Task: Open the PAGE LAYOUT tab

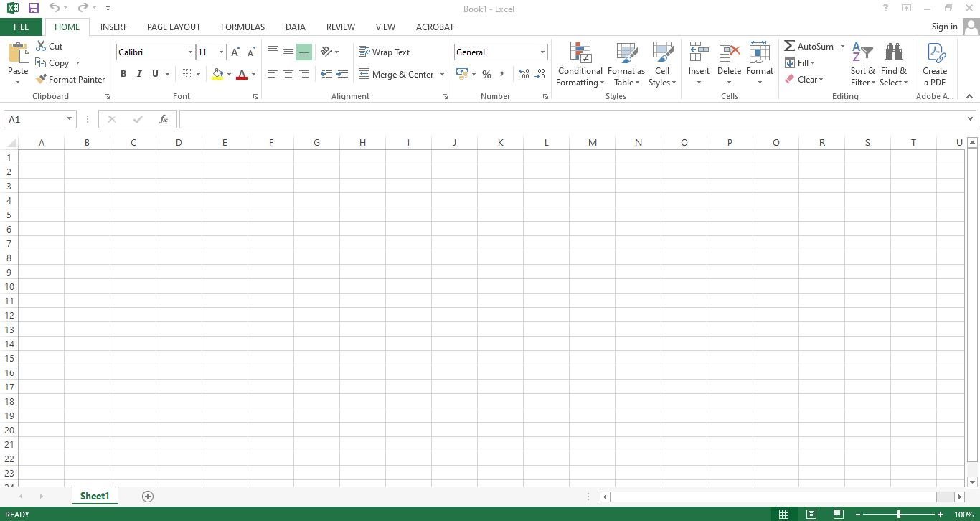Action: (x=174, y=27)
